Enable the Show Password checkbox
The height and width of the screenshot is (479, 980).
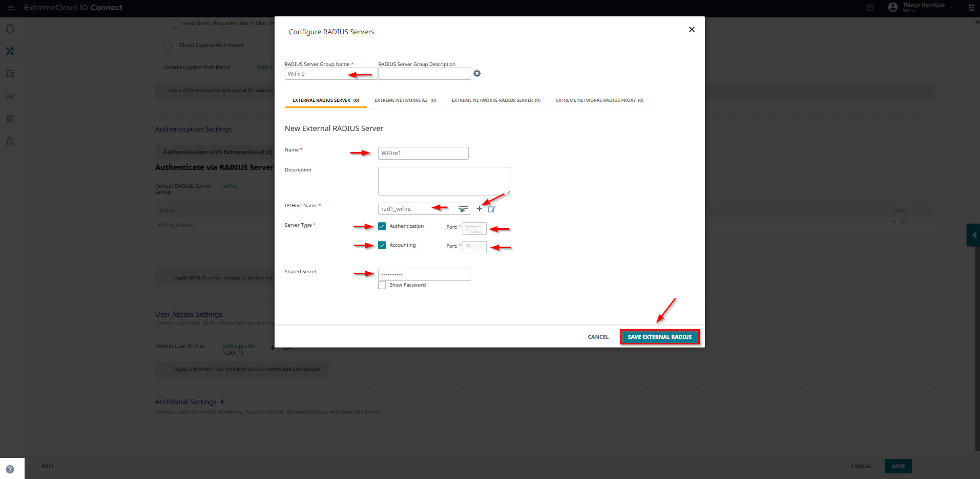tap(382, 285)
